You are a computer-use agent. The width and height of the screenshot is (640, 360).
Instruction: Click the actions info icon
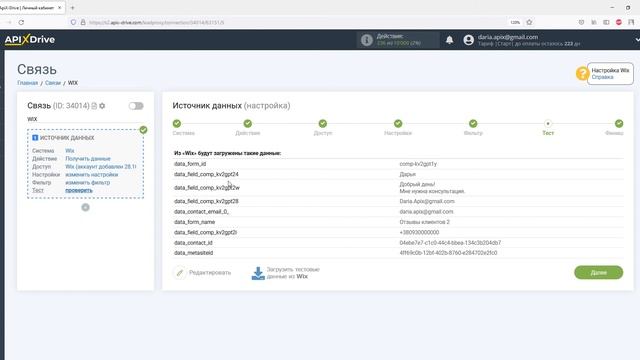pyautogui.click(x=367, y=40)
